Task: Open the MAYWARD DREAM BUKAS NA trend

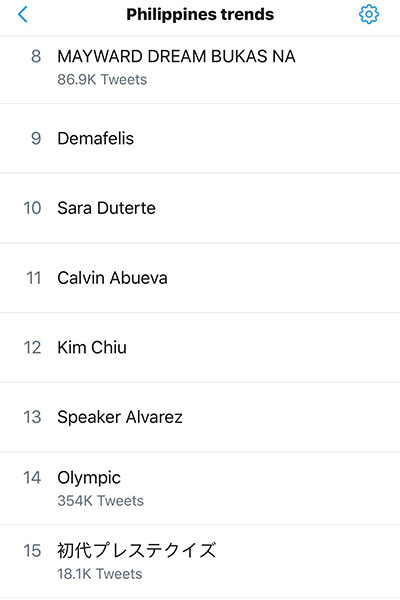Action: pyautogui.click(x=200, y=69)
